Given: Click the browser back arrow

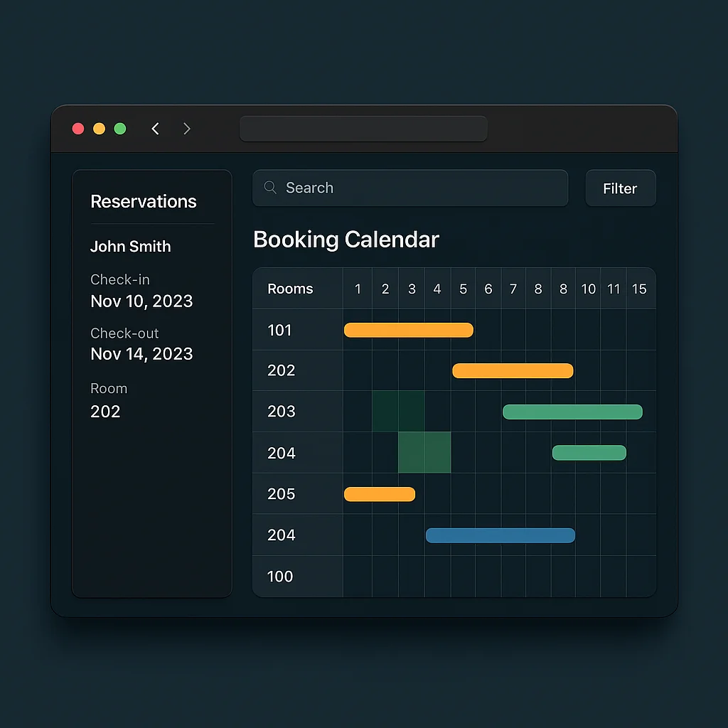Looking at the screenshot, I should point(155,129).
